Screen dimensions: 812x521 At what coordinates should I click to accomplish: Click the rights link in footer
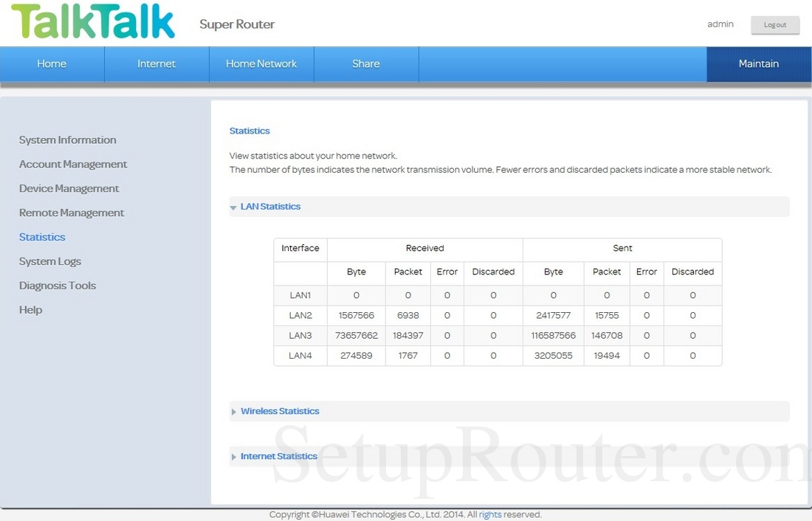(x=489, y=514)
